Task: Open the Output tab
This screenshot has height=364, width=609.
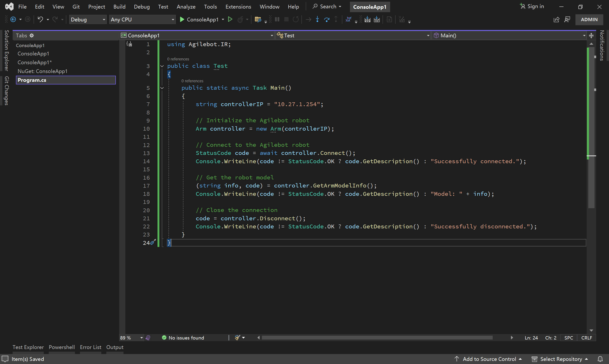Action: [x=115, y=347]
